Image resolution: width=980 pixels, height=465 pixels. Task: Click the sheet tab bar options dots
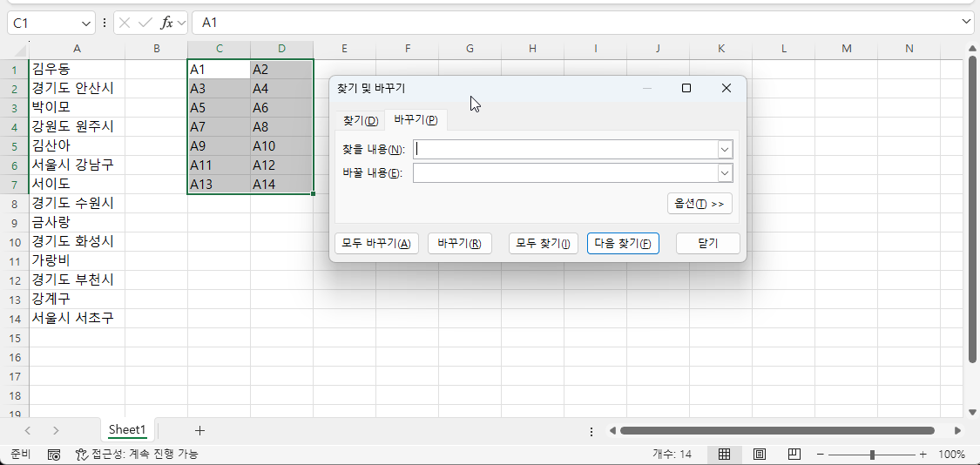pos(591,431)
